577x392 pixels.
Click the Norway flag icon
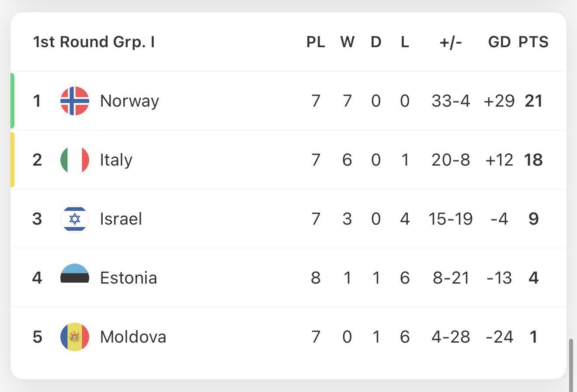75,101
